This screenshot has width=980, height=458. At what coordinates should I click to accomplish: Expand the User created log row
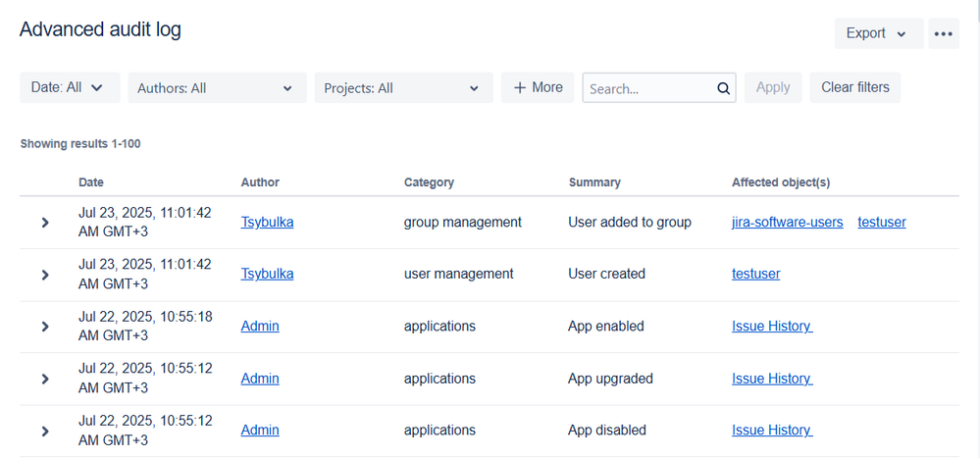pos(45,275)
